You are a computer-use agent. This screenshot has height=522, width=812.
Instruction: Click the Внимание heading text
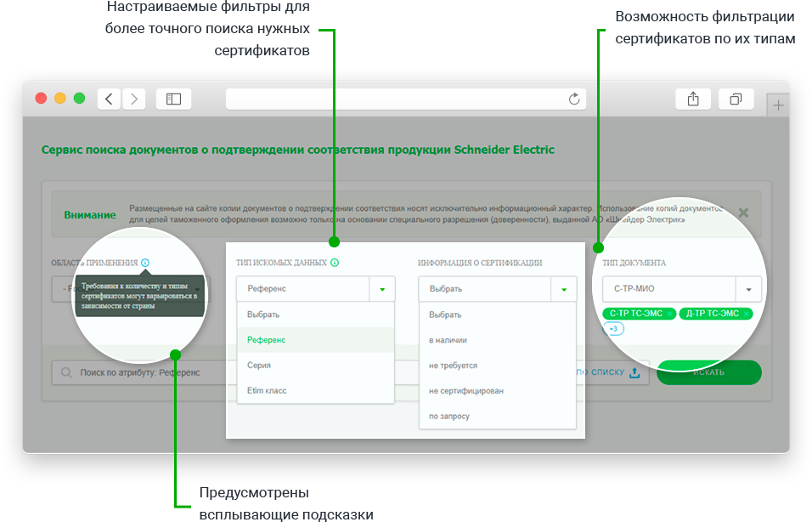(x=89, y=214)
